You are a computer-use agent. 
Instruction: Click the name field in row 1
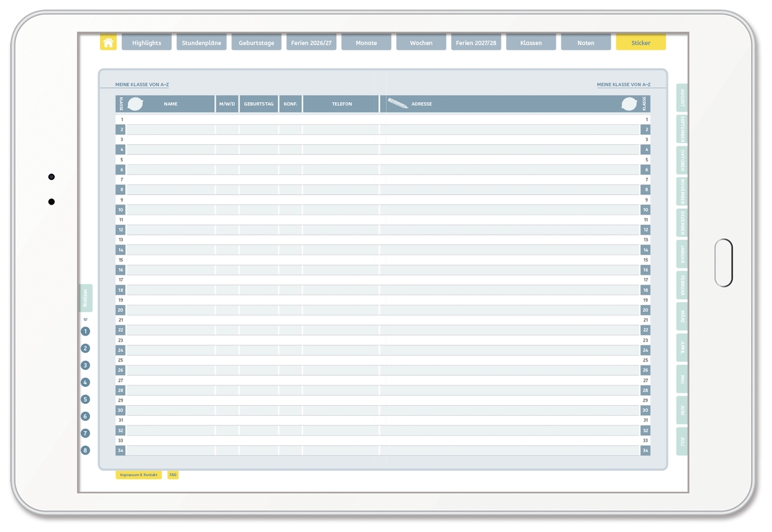pyautogui.click(x=170, y=120)
